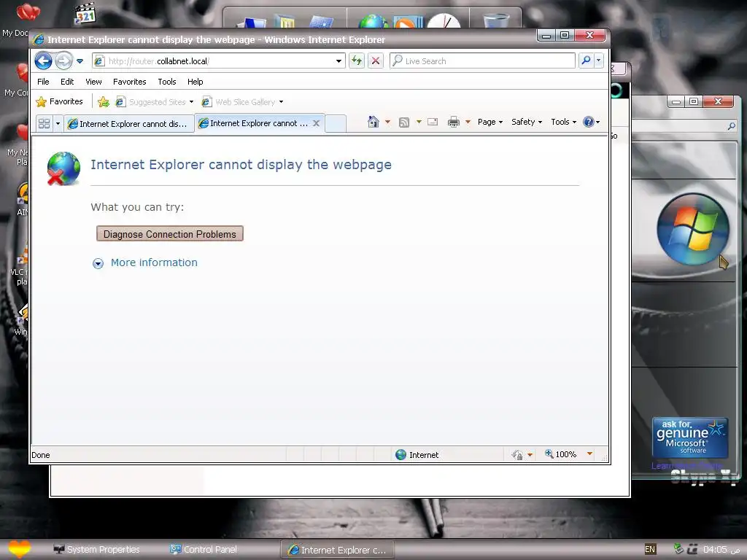
Task: Open the Edit menu
Action: point(67,82)
